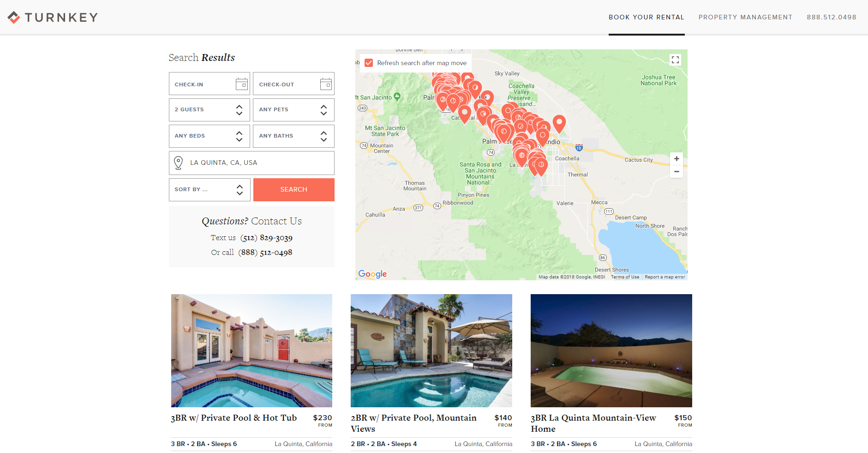The image size is (868, 453).
Task: Uncheck Refresh search after map move
Action: click(369, 63)
